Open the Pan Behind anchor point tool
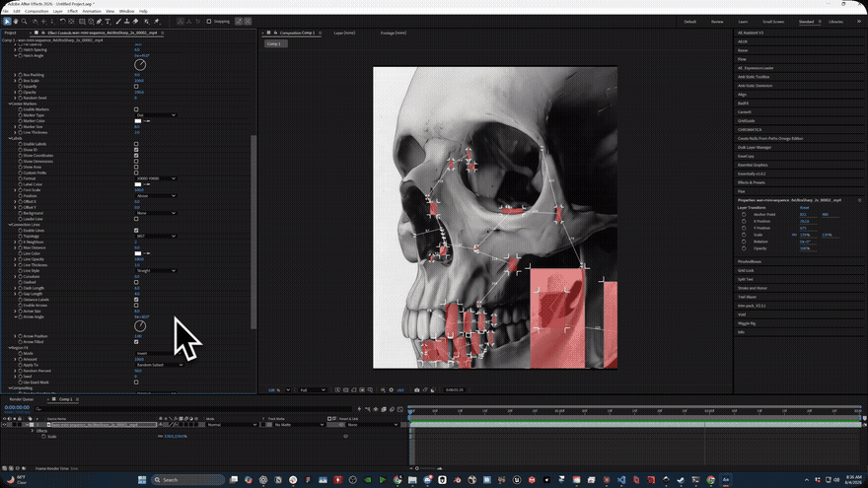This screenshot has width=868, height=488. 71,22
